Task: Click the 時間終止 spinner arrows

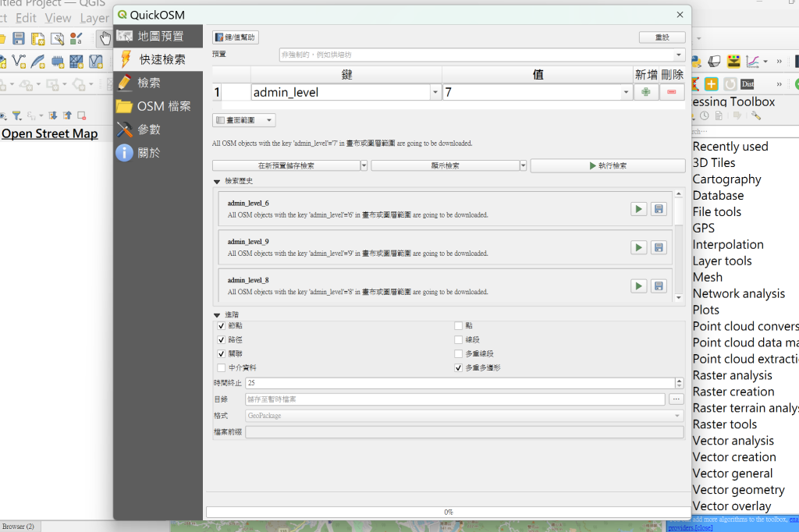Action: (680, 383)
